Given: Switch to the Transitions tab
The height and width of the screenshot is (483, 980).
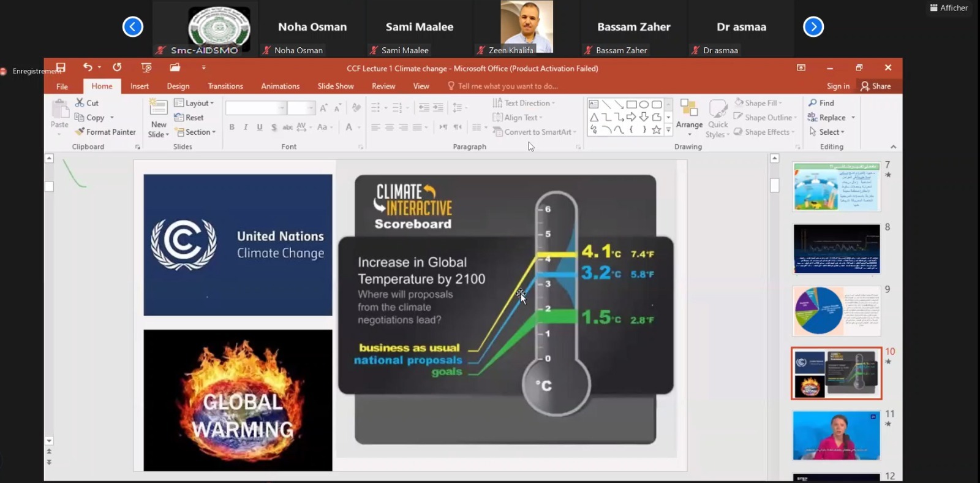Looking at the screenshot, I should pos(225,86).
